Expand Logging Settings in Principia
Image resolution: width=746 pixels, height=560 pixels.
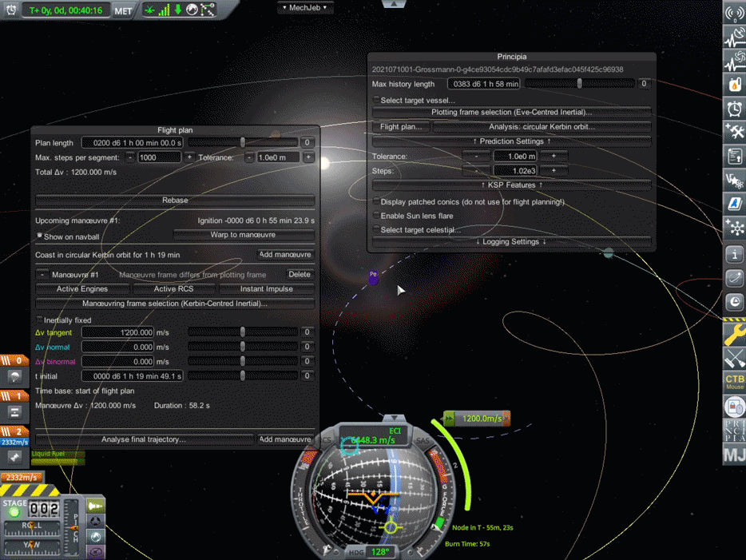512,241
